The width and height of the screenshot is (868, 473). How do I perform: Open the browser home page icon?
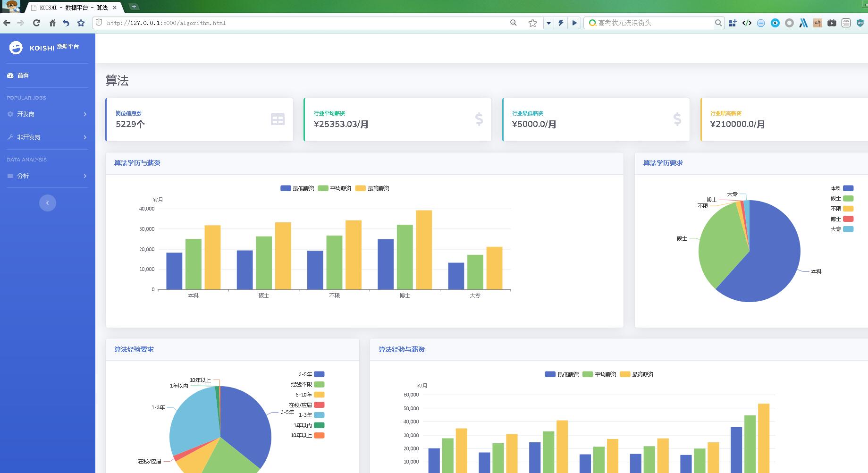(52, 23)
